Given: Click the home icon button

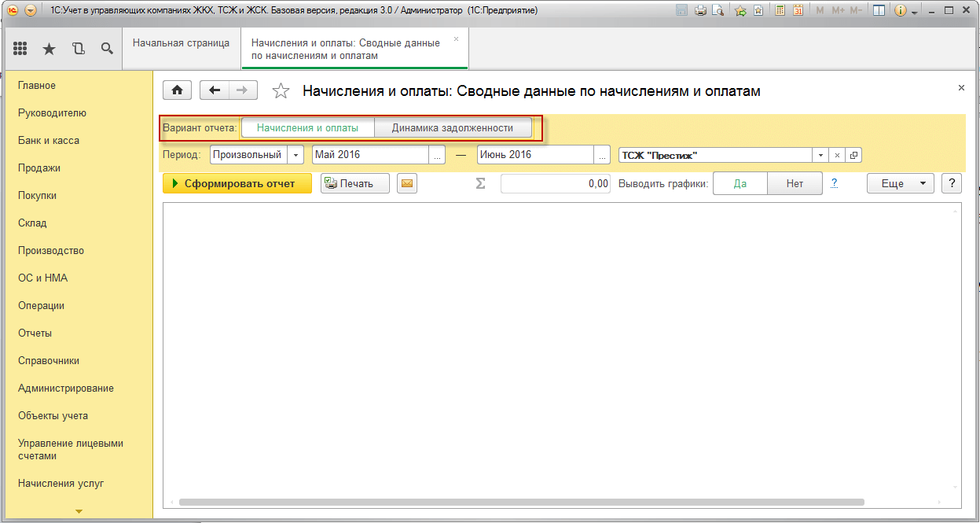Looking at the screenshot, I should click(x=177, y=90).
